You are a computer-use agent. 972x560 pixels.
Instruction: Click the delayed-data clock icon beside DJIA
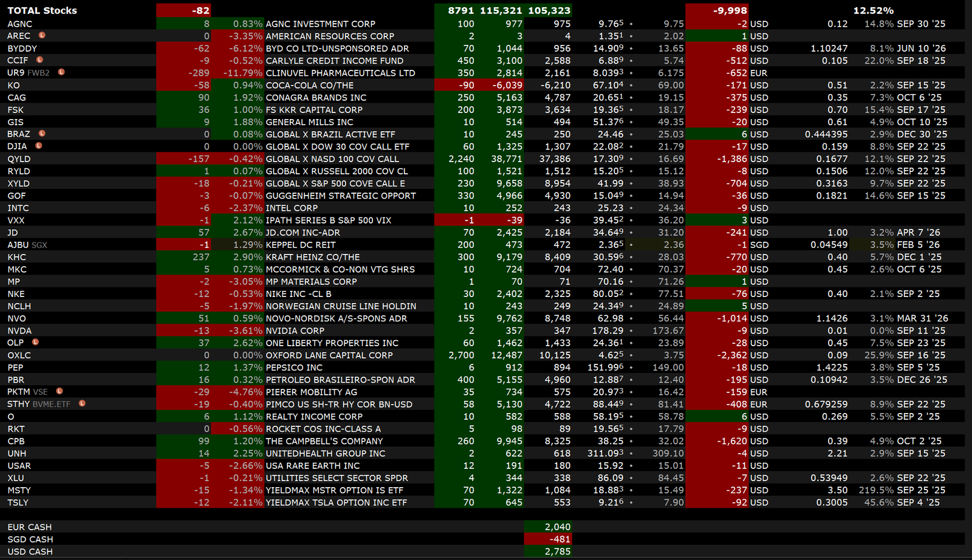coord(39,146)
